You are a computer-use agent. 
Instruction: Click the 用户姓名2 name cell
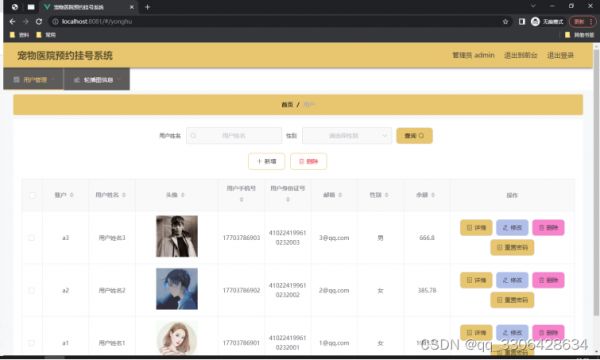point(112,290)
